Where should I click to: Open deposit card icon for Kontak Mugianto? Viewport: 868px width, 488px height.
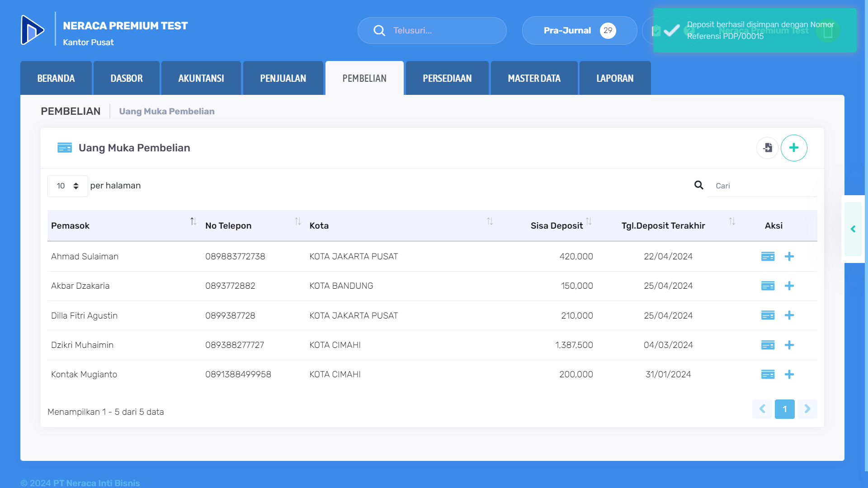(x=768, y=375)
